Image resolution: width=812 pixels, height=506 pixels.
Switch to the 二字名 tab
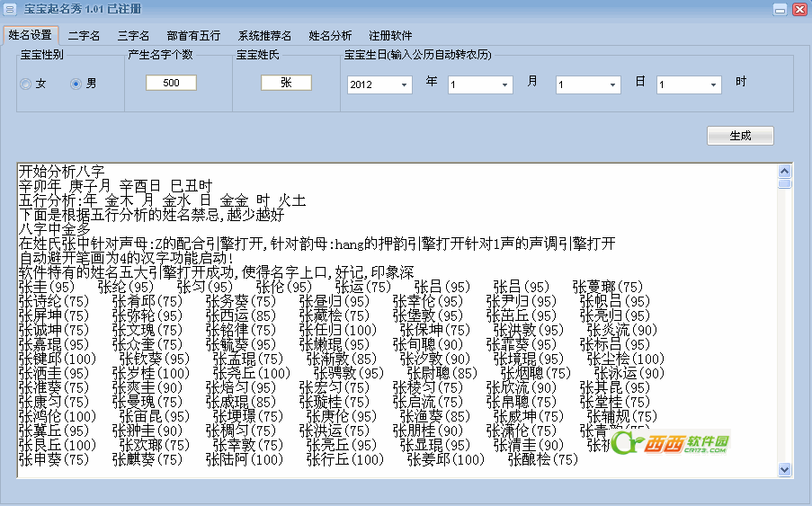[x=83, y=36]
